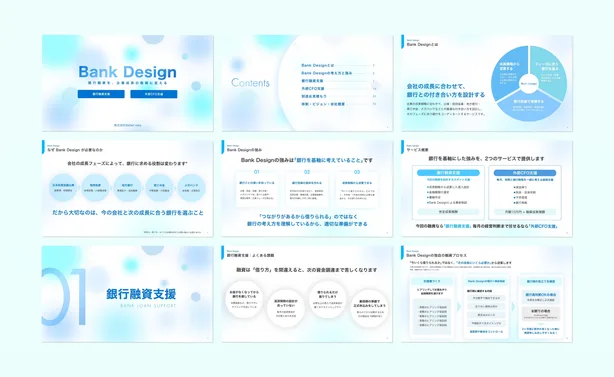Image resolution: width=614 pixels, height=377 pixels.
Task: Click the gray 'お断りの場合' box in process slide
Action: tap(541, 313)
